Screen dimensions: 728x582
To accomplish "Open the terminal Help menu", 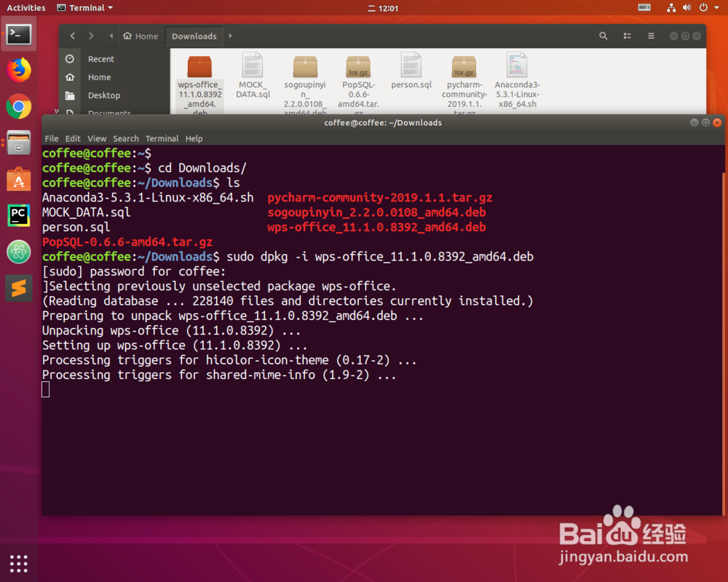I will [194, 138].
